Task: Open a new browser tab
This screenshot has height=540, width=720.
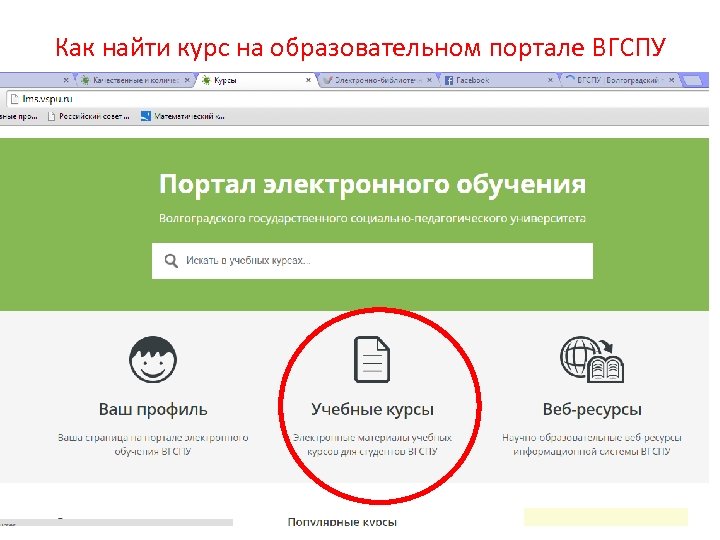Action: (x=692, y=81)
